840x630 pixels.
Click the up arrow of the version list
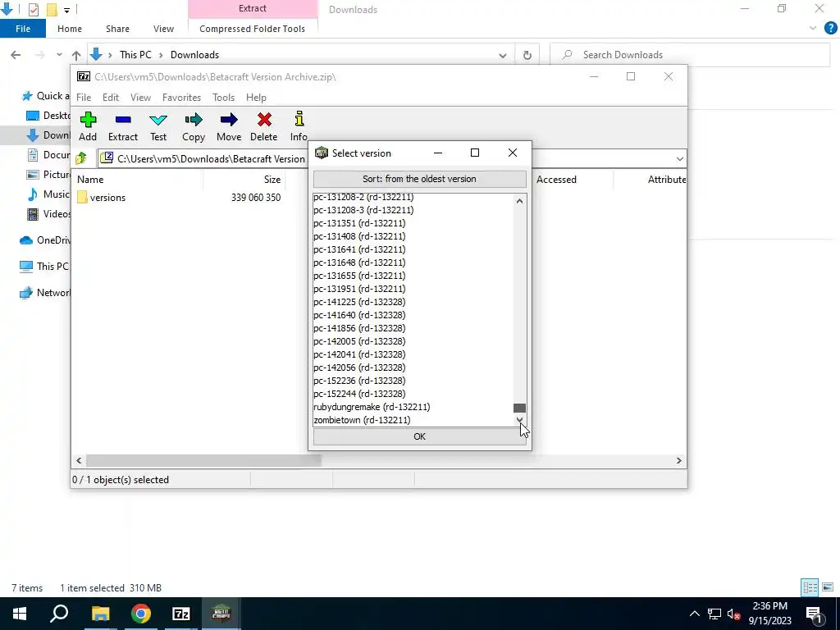click(519, 201)
